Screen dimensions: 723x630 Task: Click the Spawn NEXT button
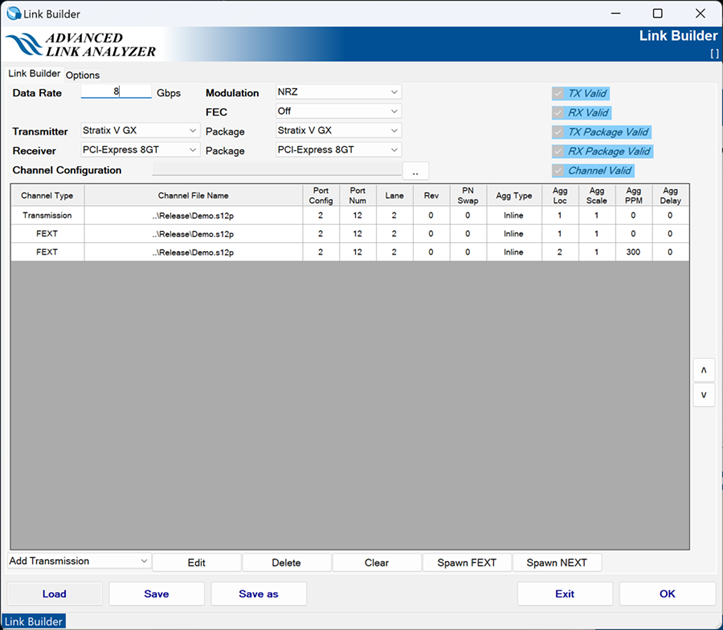pyautogui.click(x=557, y=563)
